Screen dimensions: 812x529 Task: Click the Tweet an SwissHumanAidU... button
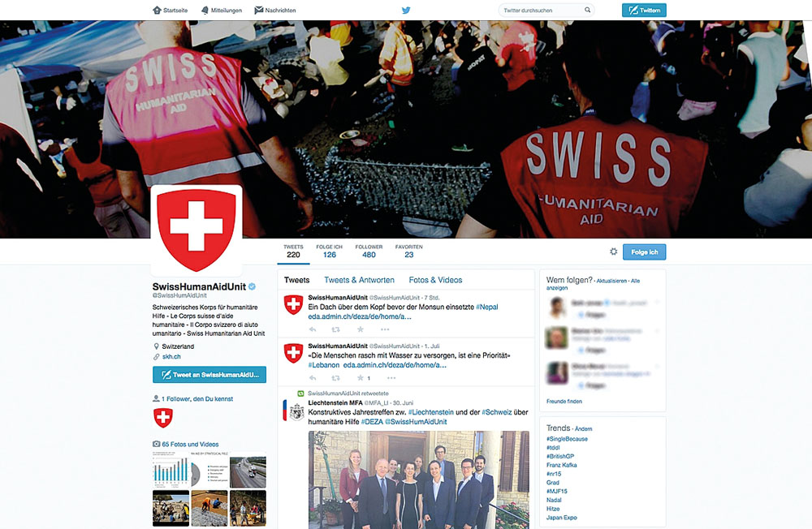point(209,375)
